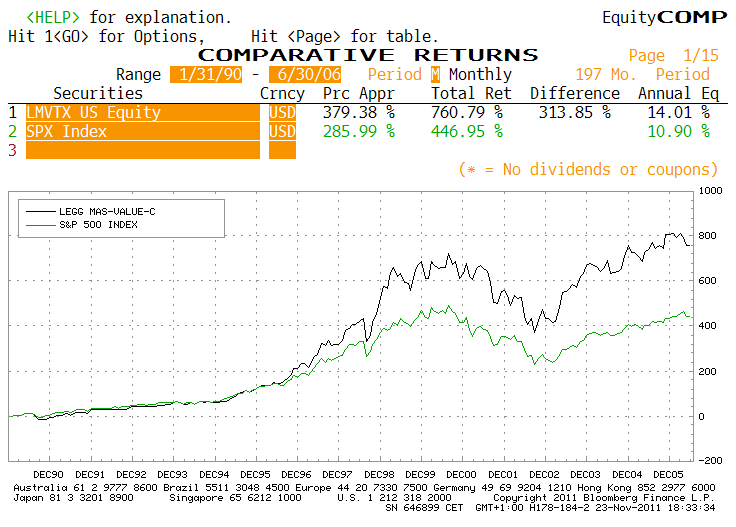Select the Period M input box
The image size is (736, 527).
(x=436, y=75)
